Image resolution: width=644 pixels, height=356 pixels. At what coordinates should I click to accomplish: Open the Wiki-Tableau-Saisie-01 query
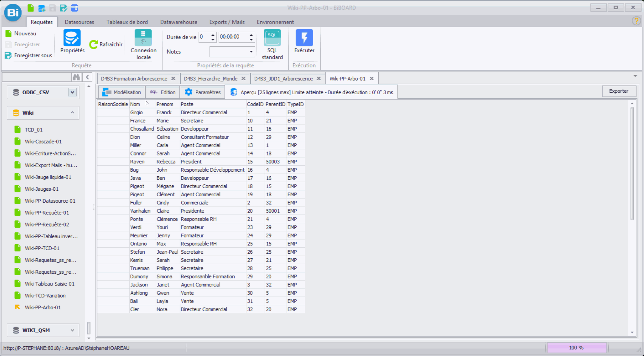click(x=50, y=284)
